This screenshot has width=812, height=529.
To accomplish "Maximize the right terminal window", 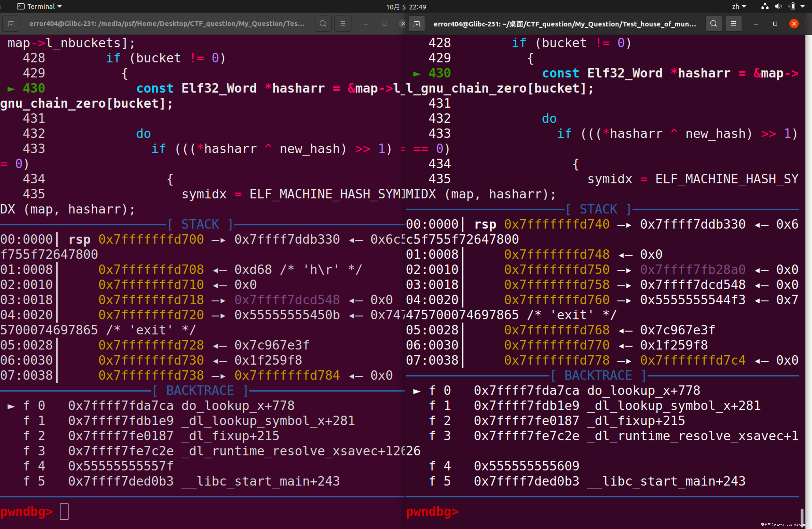I will (775, 24).
